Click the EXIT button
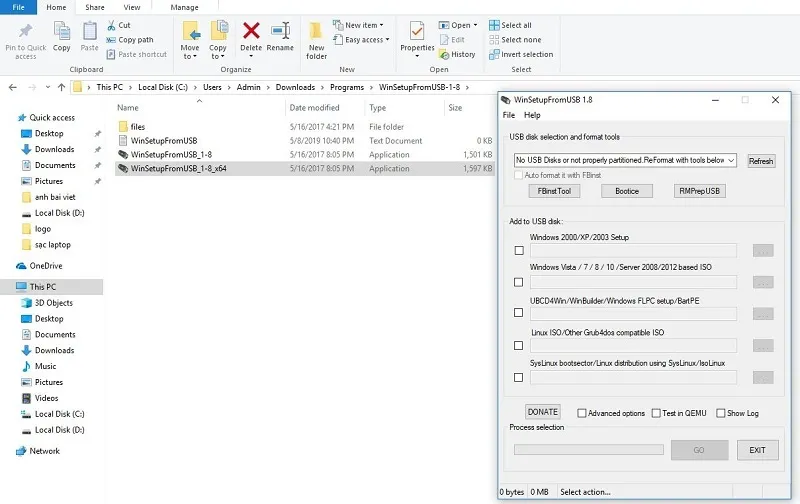Screen dimensions: 800x504 point(757,450)
